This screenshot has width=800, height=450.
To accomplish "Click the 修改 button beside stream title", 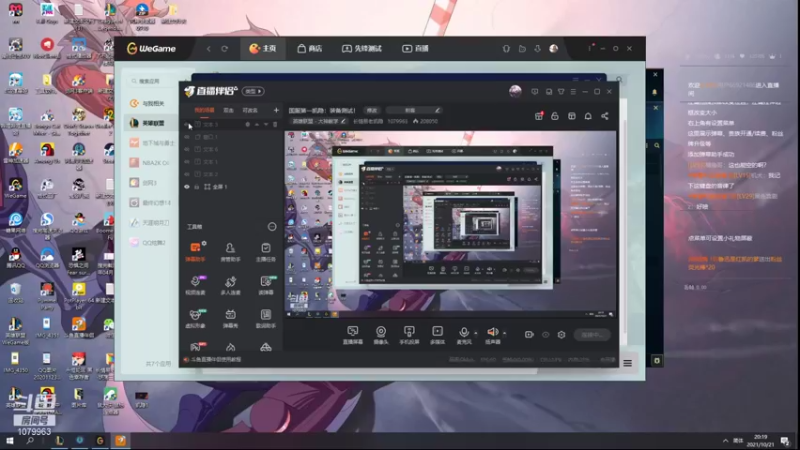I will tap(372, 110).
